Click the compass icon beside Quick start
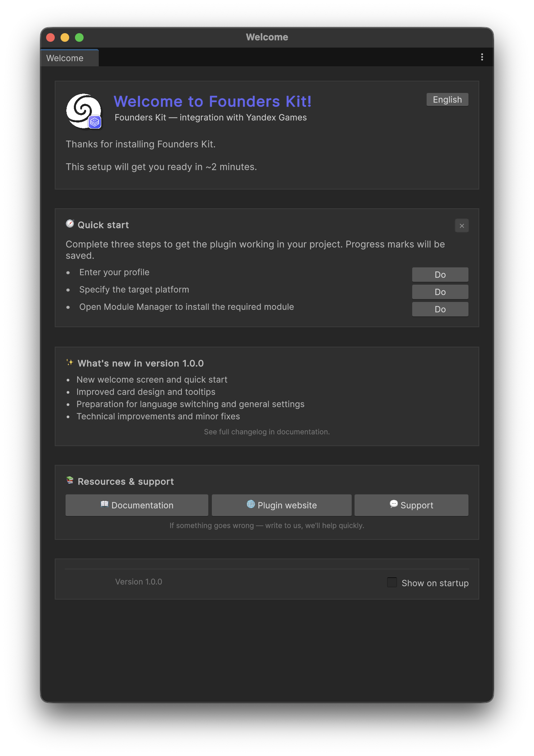This screenshot has height=756, width=534. click(x=70, y=224)
